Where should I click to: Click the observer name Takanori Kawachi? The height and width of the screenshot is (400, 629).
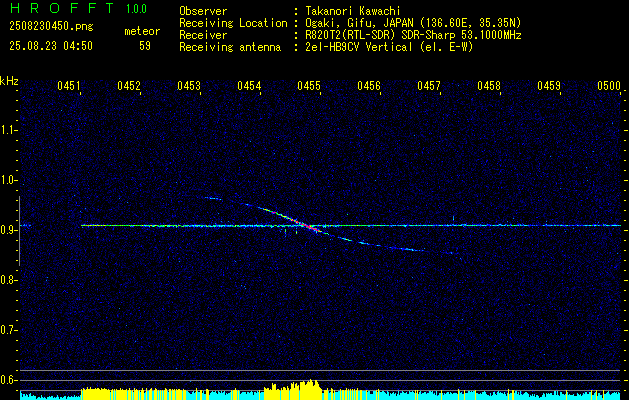(x=351, y=11)
